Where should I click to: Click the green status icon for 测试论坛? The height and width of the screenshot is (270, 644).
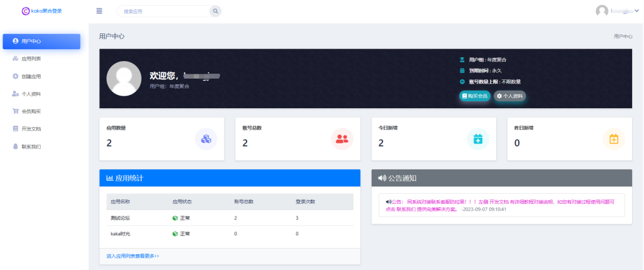(175, 218)
